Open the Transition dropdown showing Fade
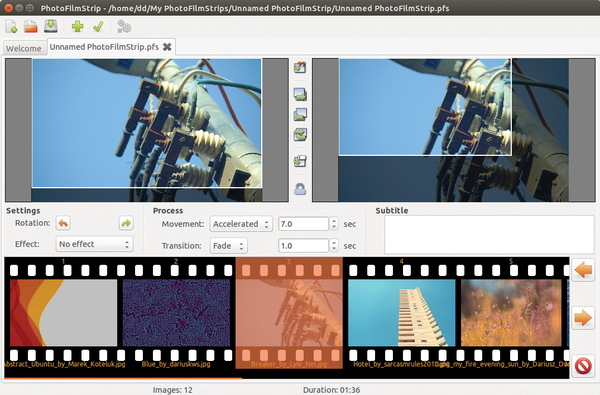 (228, 246)
